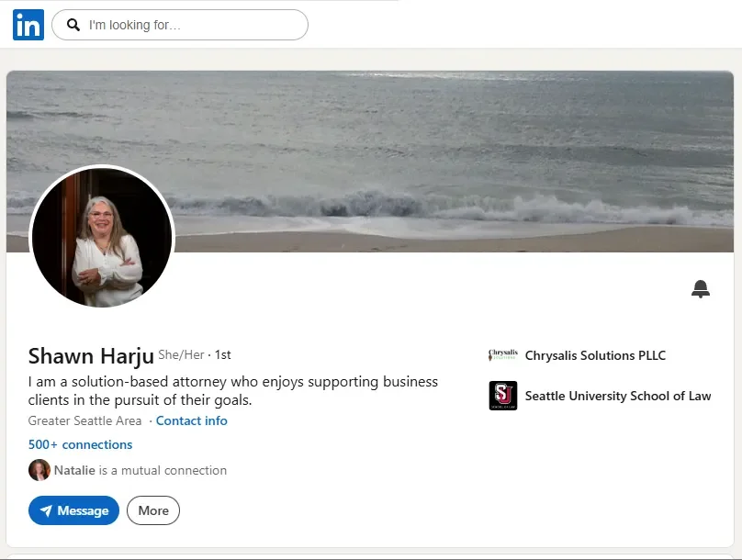Open Seattle University School of Law link

click(x=618, y=396)
